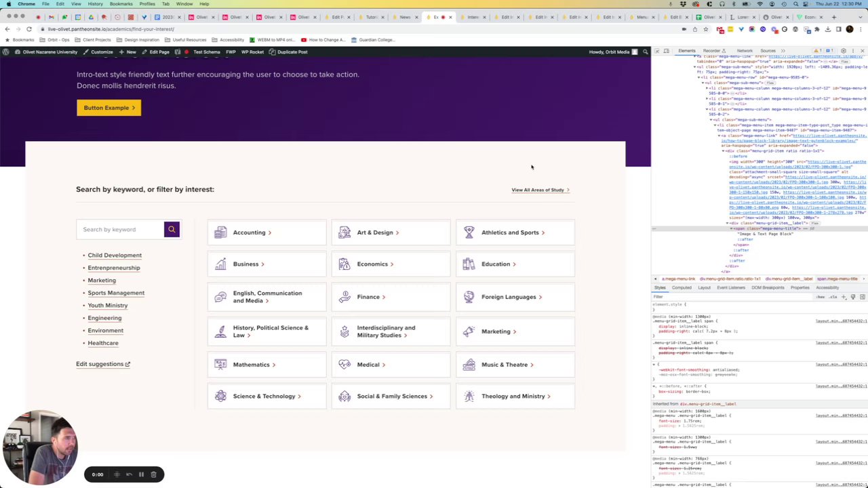Viewport: 868px width, 488px height.
Task: Click the yellow Button Example button
Action: (x=108, y=108)
